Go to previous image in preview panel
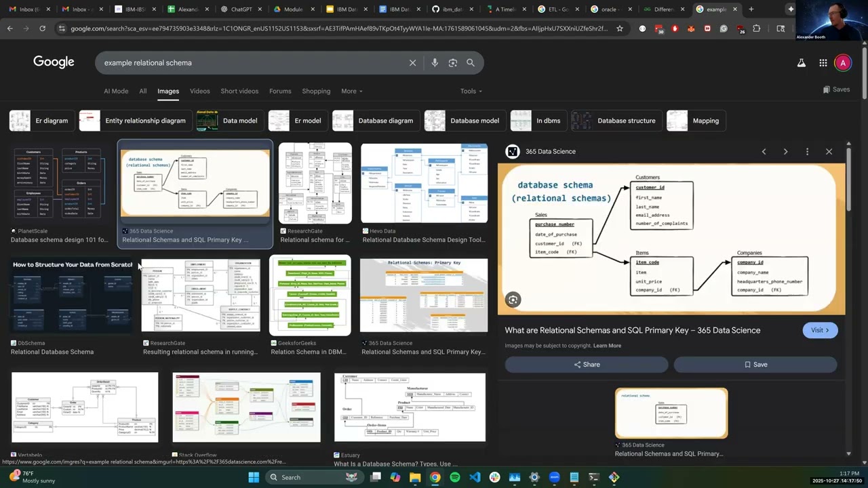868x488 pixels. 764,152
